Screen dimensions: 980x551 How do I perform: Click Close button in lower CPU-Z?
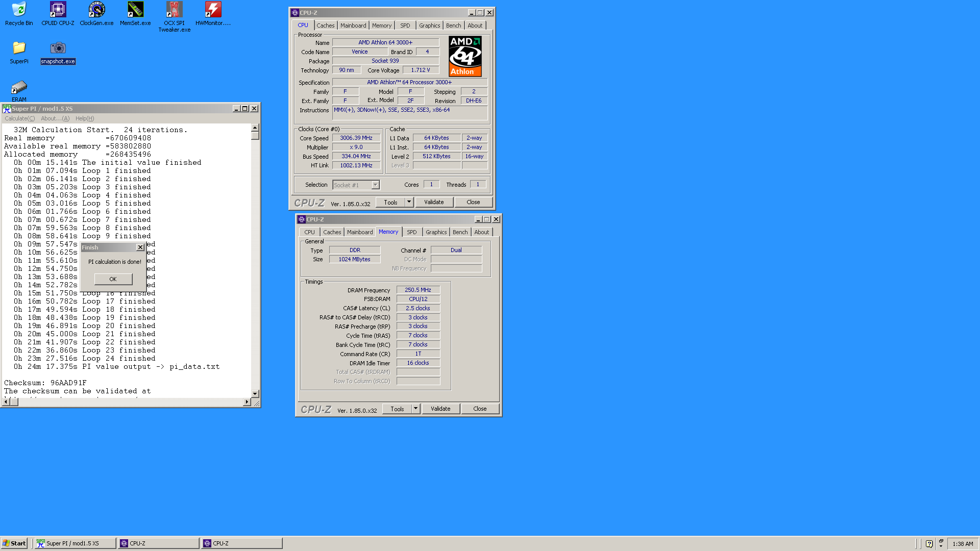point(480,409)
